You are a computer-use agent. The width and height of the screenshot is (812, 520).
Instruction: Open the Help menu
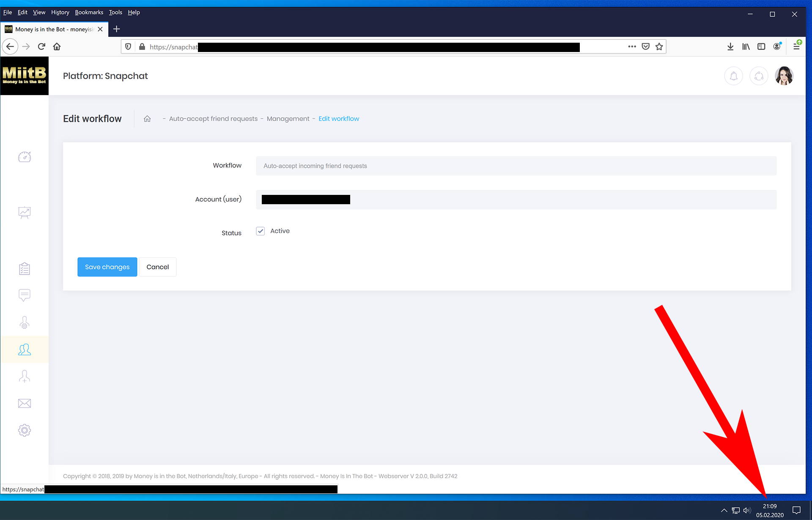click(134, 12)
